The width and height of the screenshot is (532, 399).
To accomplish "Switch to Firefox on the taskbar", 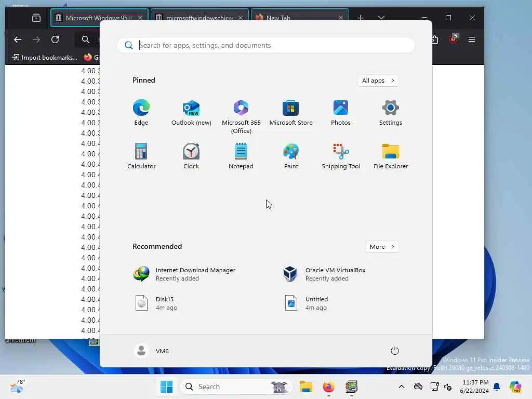I will click(328, 387).
